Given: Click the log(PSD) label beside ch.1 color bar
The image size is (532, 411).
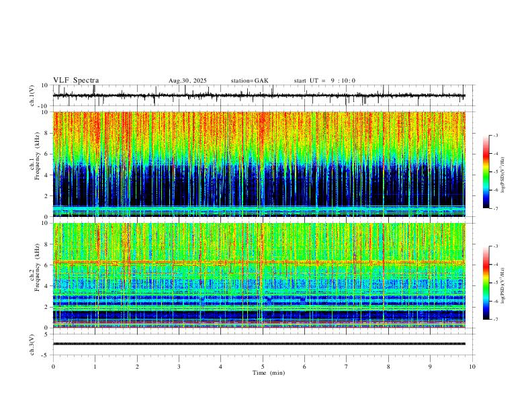Looking at the screenshot, I should 503,175.
